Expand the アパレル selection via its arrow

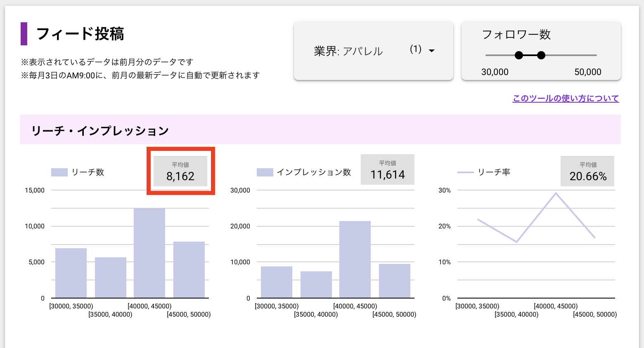click(x=431, y=51)
